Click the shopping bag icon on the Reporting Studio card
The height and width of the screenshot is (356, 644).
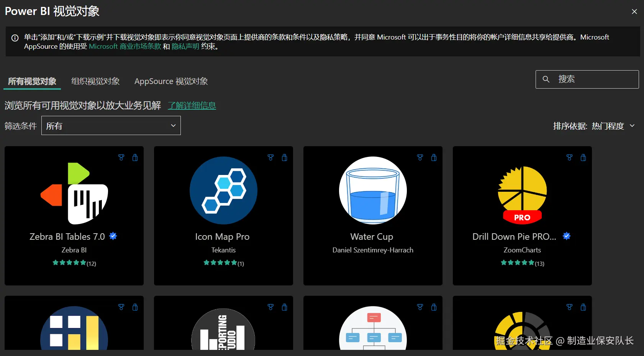tap(285, 307)
